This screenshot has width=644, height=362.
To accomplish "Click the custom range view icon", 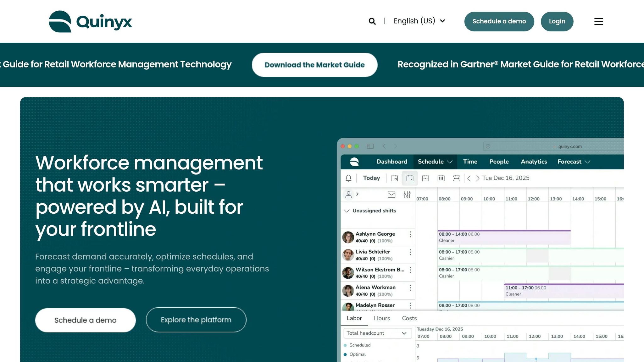I will (457, 178).
